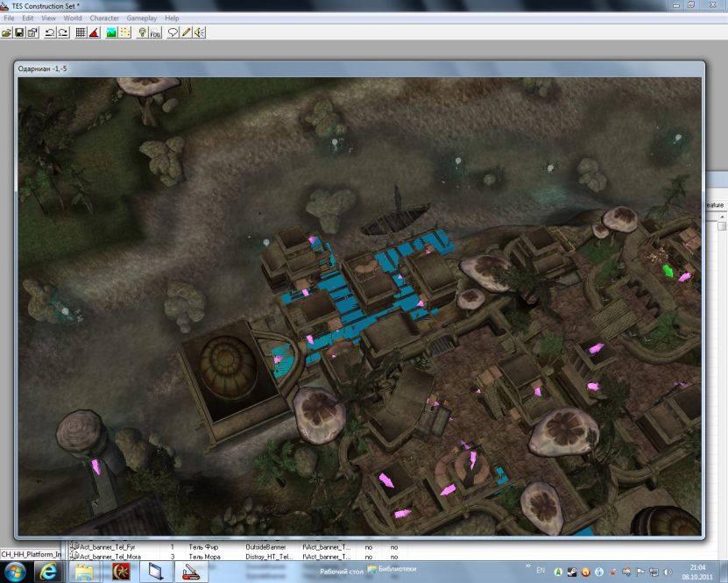Open the sound editor speaker icon
This screenshot has height=583, width=728.
[x=200, y=32]
